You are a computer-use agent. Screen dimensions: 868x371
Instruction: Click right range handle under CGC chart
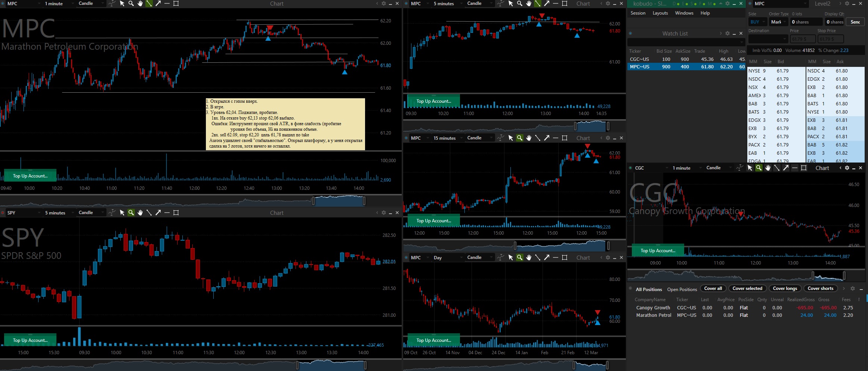(x=844, y=276)
